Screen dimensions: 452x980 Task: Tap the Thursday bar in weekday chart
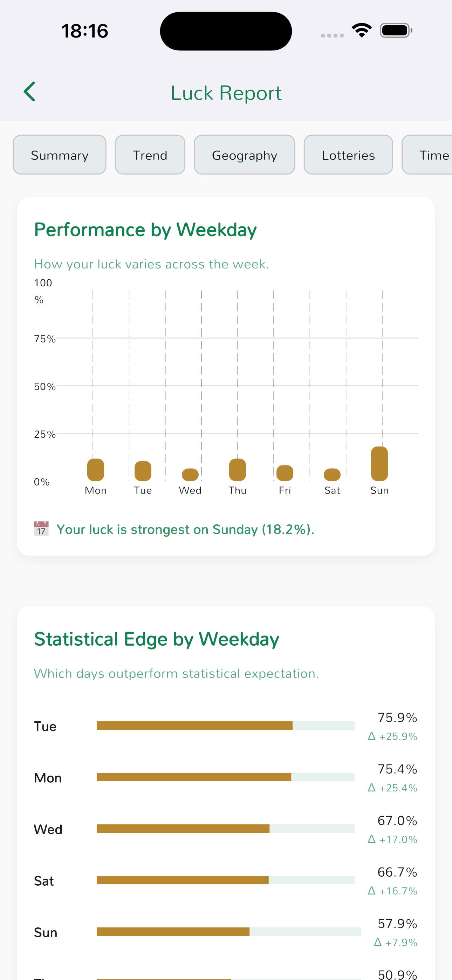pos(238,470)
